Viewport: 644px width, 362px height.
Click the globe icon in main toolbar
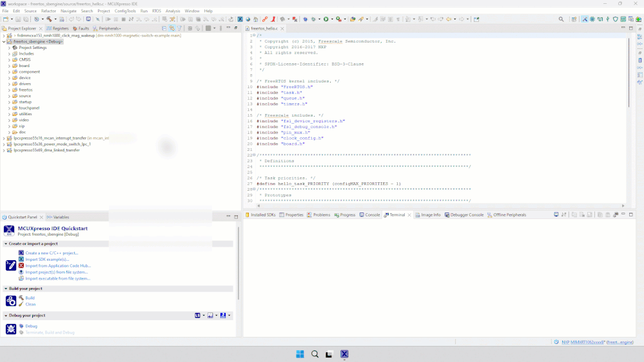(248, 19)
